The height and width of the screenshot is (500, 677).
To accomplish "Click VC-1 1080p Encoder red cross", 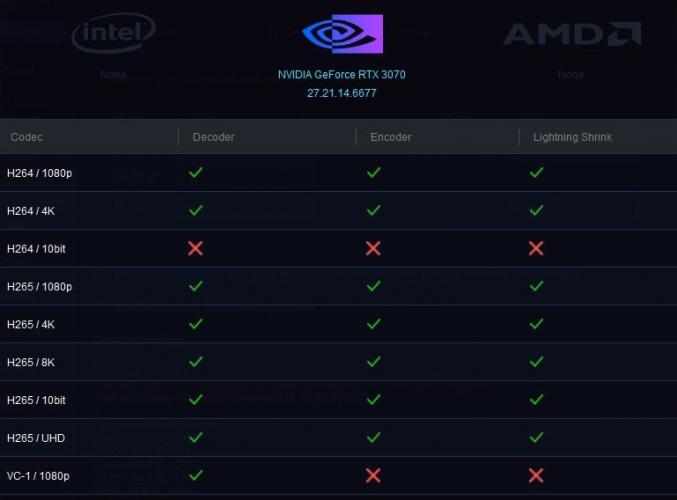I will (x=373, y=475).
